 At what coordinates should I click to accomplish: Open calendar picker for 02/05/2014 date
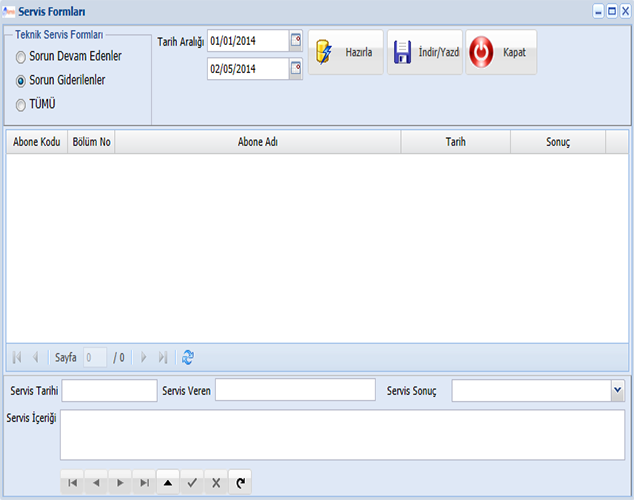pyautogui.click(x=296, y=69)
